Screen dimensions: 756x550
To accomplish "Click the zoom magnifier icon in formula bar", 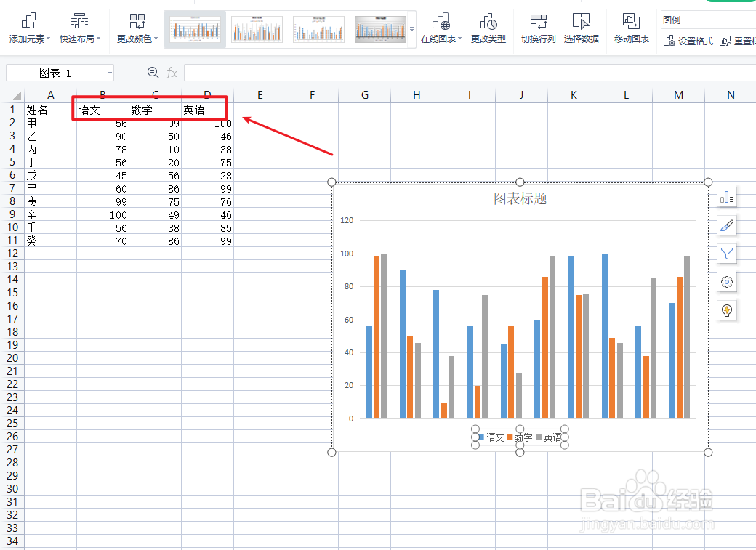I will pyautogui.click(x=153, y=73).
